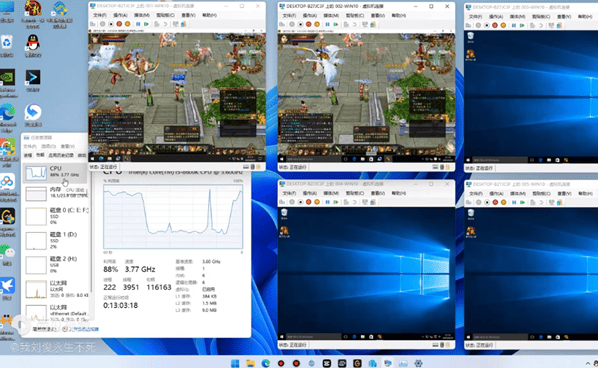Open 文件(F) menu in 001-WIN10 window
This screenshot has width=598, height=368.
(100, 15)
